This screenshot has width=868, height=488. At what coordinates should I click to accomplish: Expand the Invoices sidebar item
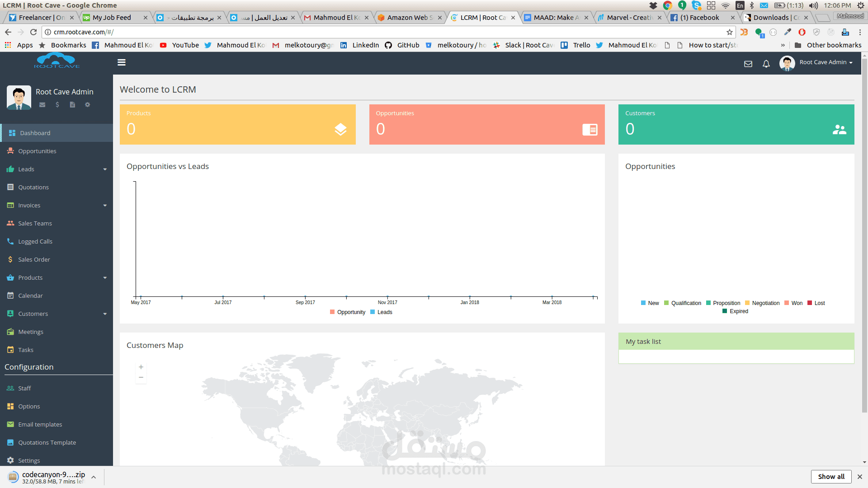point(105,205)
